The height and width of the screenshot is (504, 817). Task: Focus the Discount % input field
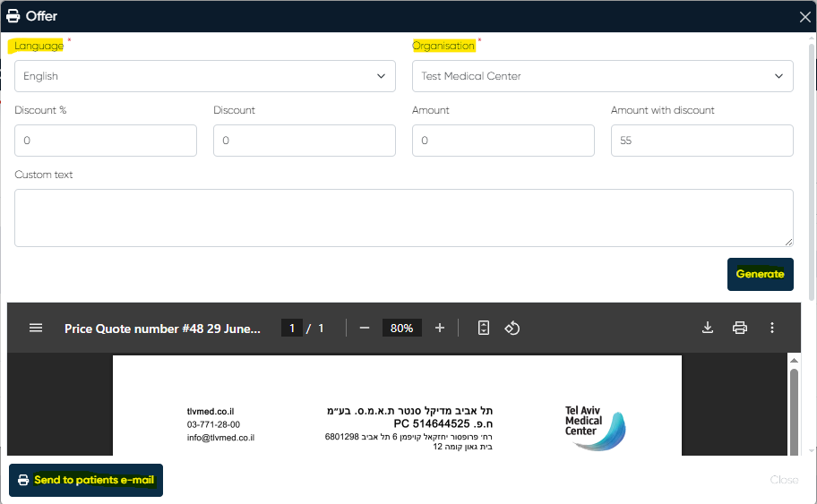point(106,141)
